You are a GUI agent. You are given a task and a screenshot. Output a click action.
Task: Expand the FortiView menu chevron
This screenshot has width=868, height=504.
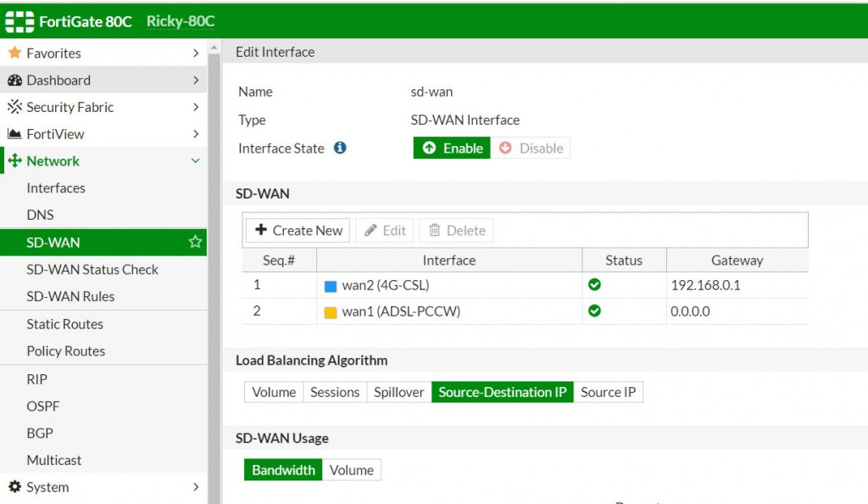pos(196,134)
